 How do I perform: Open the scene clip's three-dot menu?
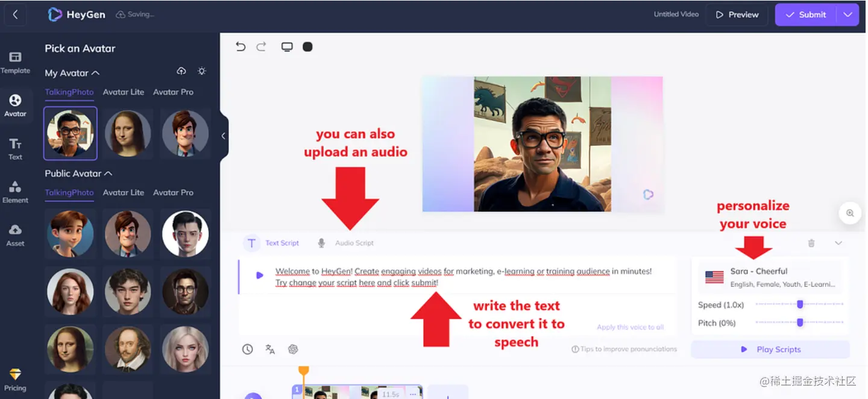click(x=413, y=394)
